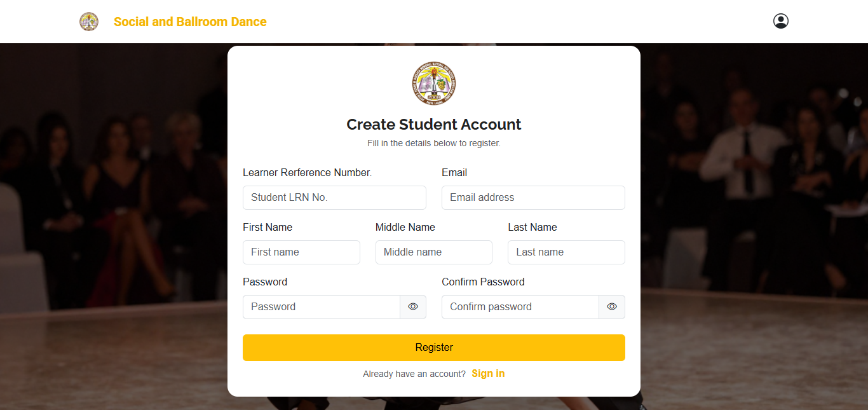Image resolution: width=868 pixels, height=410 pixels.
Task: Click the Middle Name field label
Action: pos(405,228)
